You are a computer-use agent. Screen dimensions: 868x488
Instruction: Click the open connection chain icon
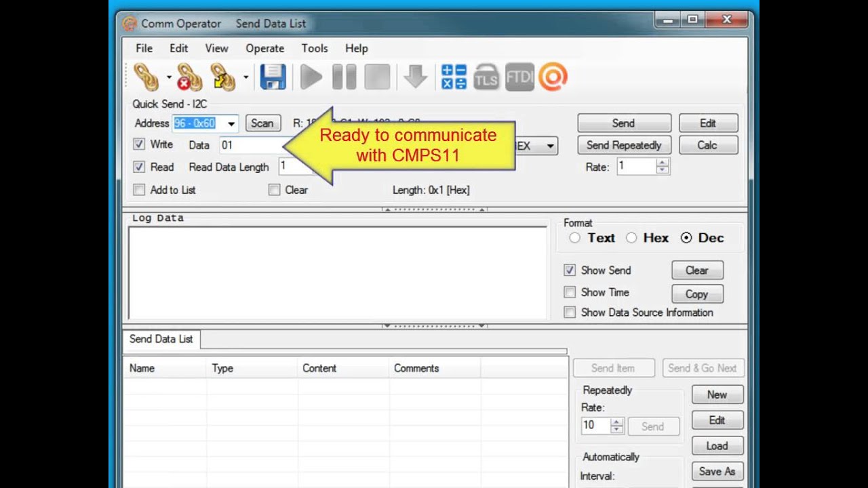[x=146, y=77]
